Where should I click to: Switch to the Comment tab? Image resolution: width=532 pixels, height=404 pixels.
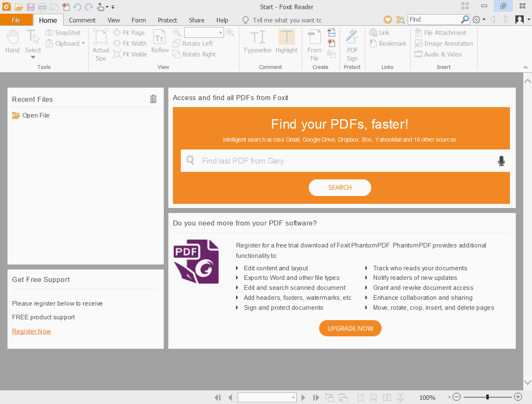tap(82, 20)
